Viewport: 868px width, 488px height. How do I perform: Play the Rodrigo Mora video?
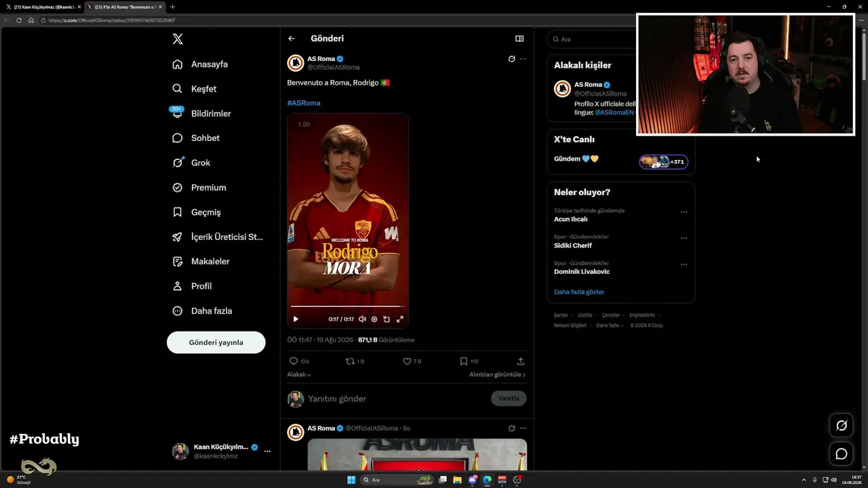(x=296, y=319)
